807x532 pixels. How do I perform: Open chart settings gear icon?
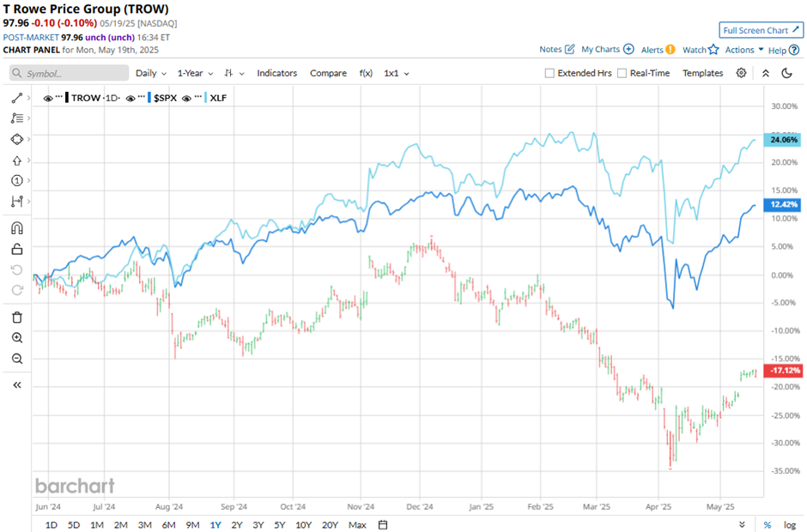tap(741, 73)
